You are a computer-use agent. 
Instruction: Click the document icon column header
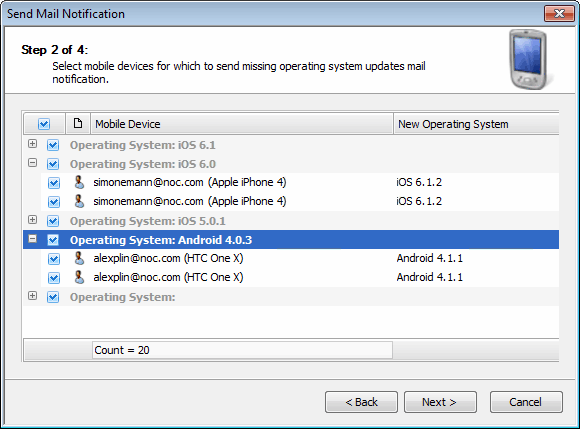pos(78,124)
